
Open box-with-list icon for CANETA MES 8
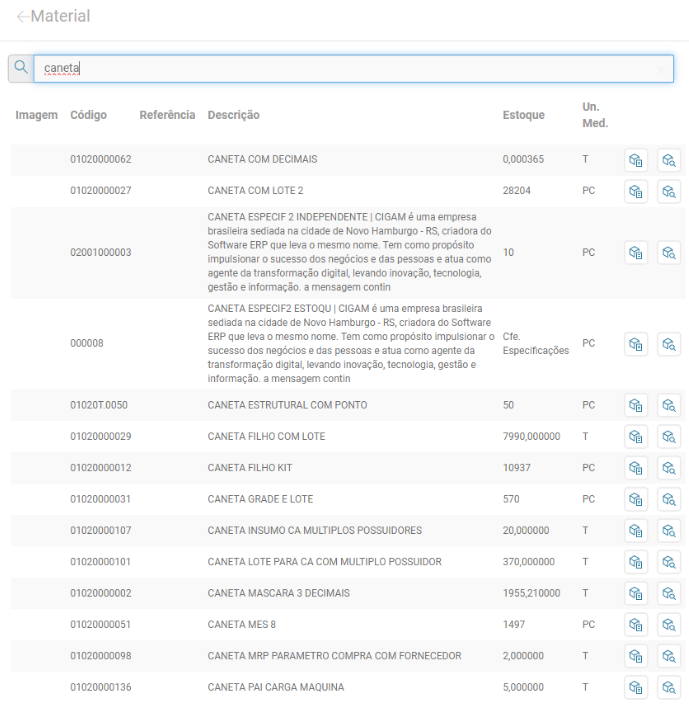point(636,625)
